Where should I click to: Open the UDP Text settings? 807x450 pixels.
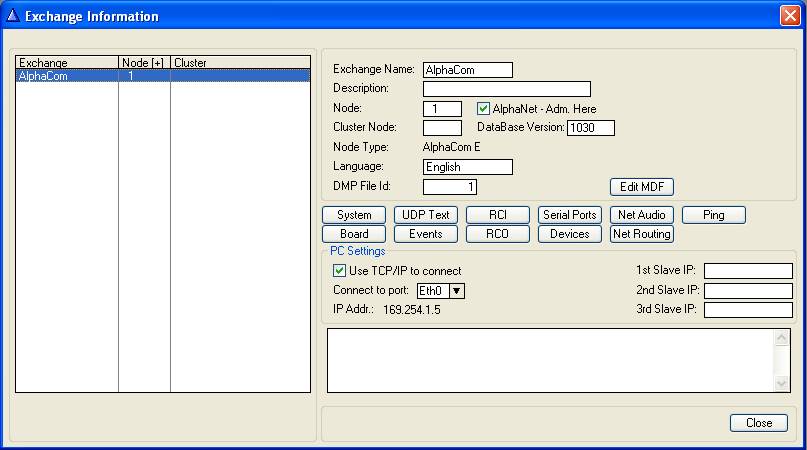click(x=425, y=215)
